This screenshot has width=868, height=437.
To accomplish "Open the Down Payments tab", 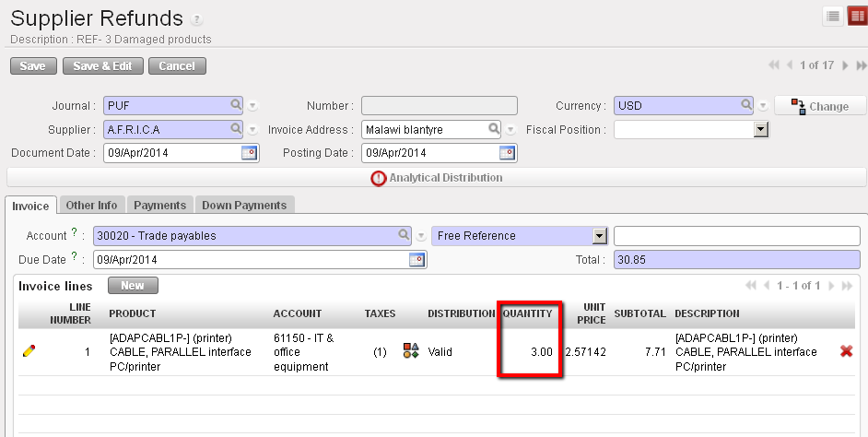I will pyautogui.click(x=244, y=206).
